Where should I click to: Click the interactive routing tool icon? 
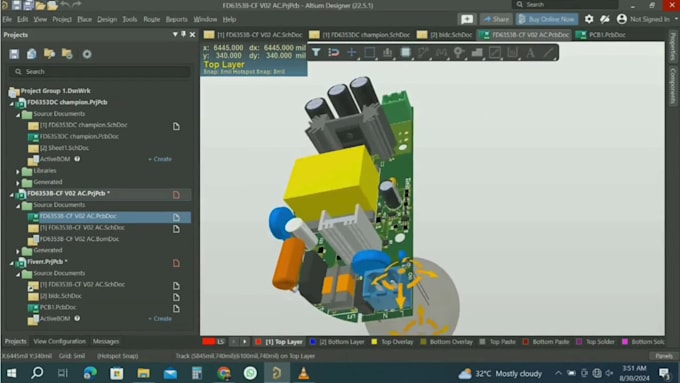click(423, 52)
